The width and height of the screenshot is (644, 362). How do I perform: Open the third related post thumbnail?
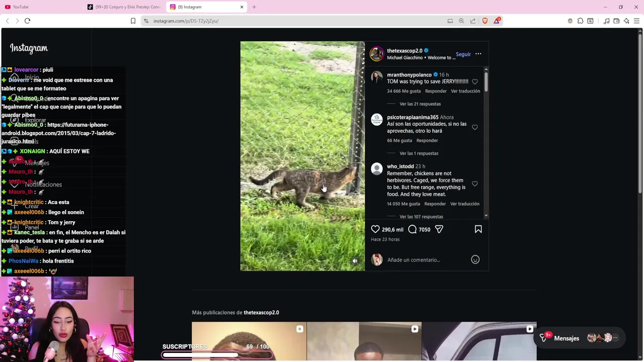(x=479, y=341)
